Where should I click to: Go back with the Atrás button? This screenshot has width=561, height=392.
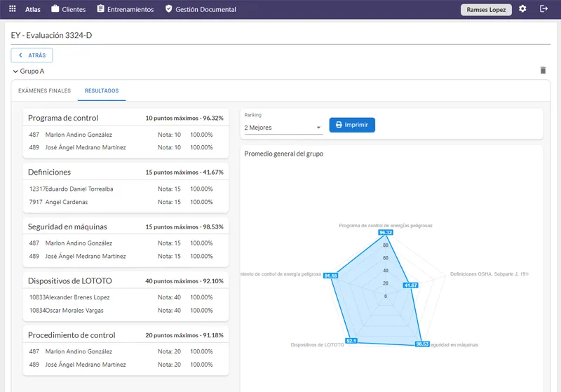pyautogui.click(x=32, y=55)
